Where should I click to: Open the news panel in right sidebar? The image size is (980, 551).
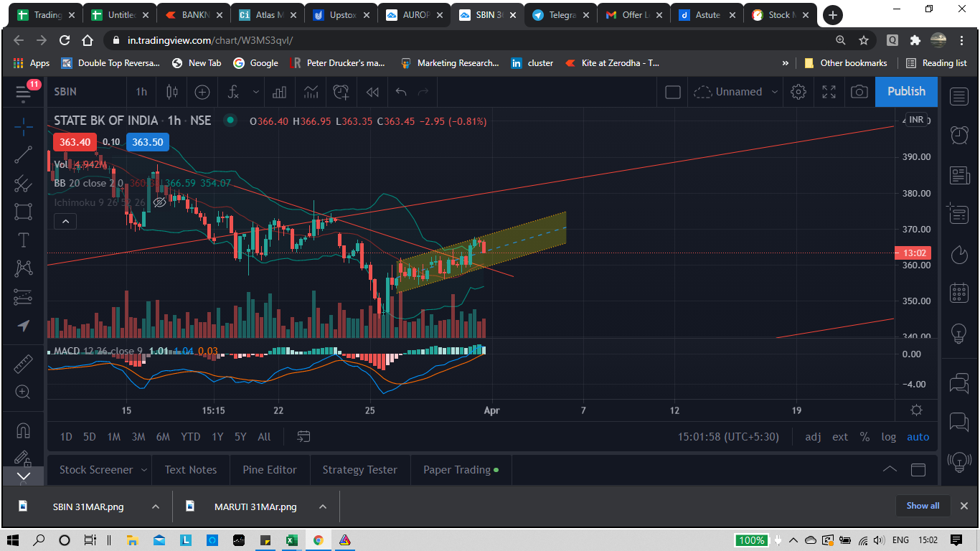(x=959, y=175)
